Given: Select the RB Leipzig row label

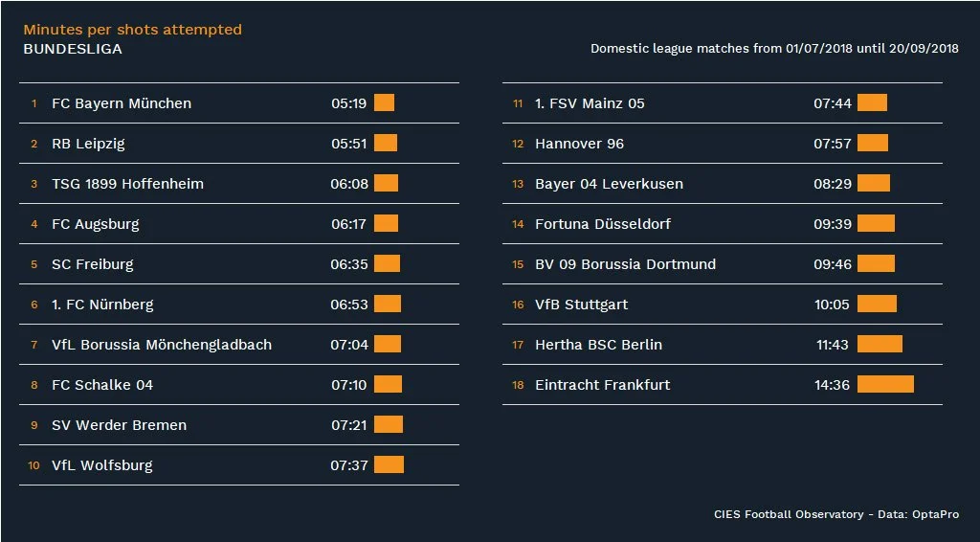Looking at the screenshot, I should pyautogui.click(x=88, y=144).
